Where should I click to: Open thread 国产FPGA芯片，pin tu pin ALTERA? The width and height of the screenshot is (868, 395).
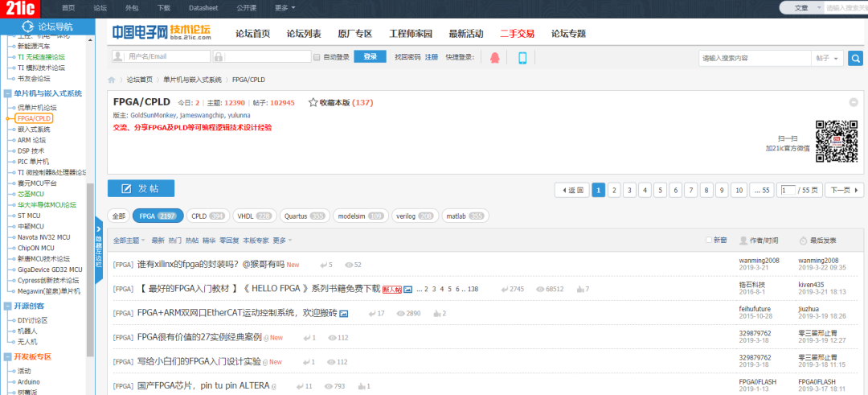tap(203, 385)
